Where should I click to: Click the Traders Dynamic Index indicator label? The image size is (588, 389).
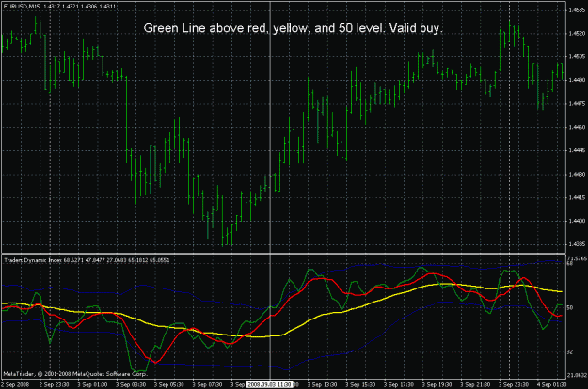(87, 260)
